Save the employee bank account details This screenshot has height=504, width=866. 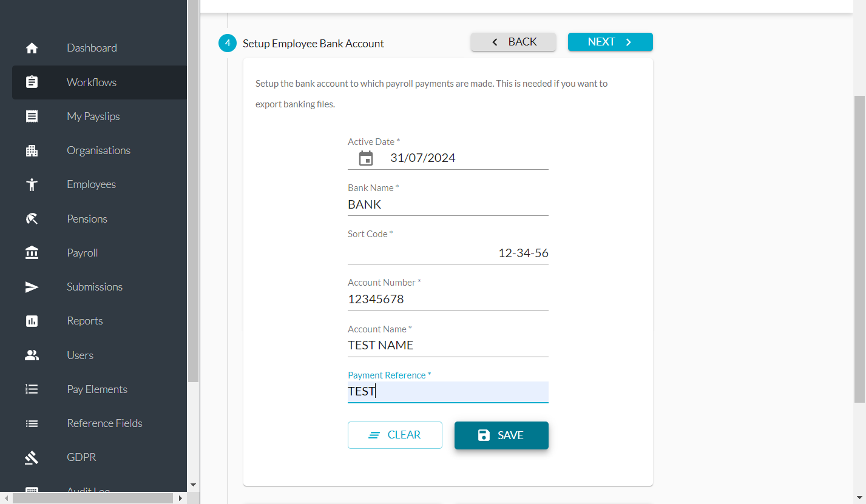point(501,435)
